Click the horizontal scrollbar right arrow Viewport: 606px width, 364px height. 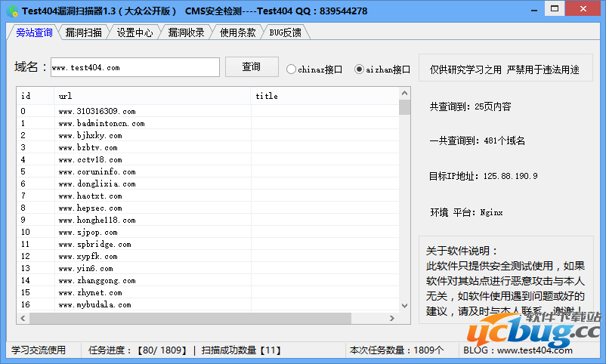(394, 319)
